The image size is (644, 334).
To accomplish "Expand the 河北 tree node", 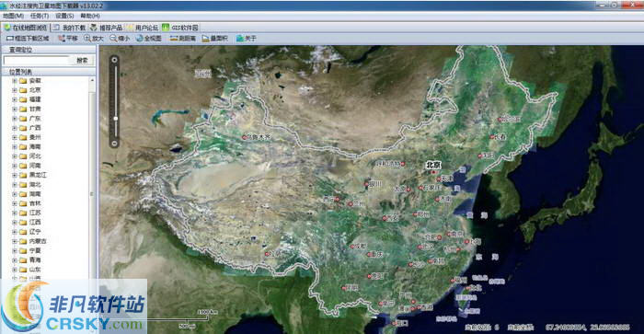I will (x=15, y=156).
